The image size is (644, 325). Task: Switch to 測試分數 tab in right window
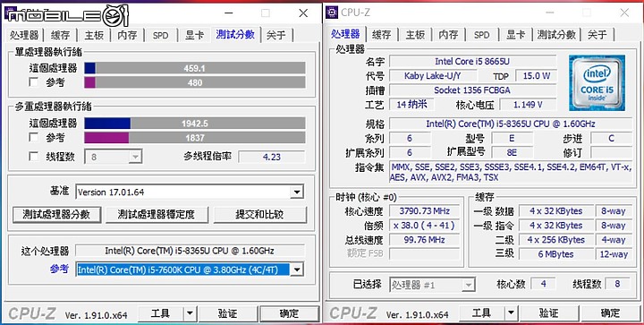[556, 35]
